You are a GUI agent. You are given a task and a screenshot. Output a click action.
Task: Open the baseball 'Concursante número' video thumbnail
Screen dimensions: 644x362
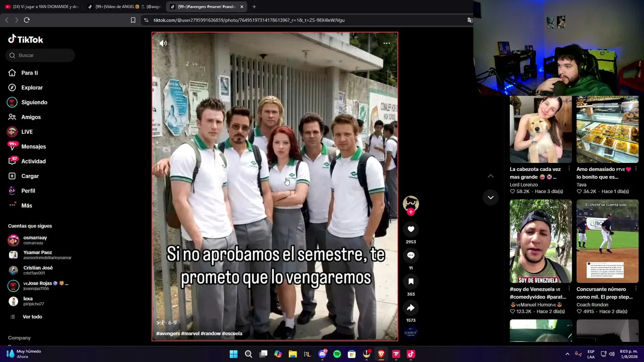(x=607, y=241)
